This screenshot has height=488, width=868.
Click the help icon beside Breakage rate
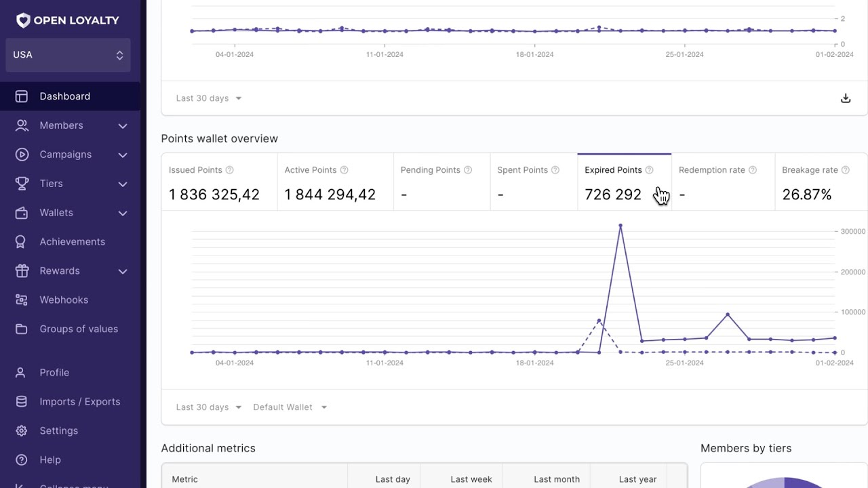(846, 170)
